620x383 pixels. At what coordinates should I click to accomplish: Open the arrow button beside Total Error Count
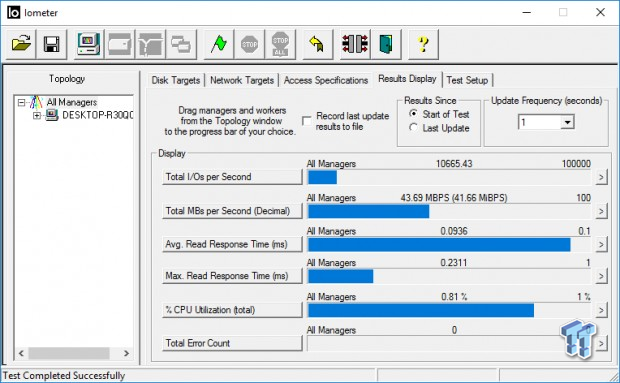click(x=601, y=343)
